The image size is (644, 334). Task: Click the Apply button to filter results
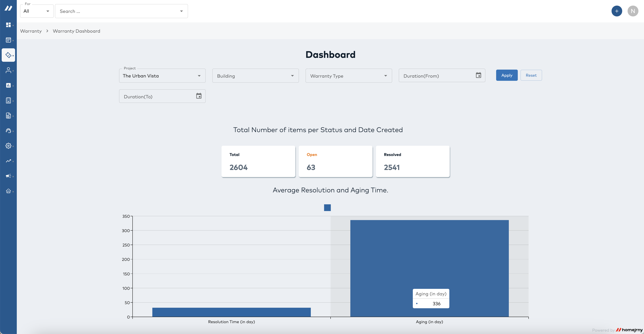(507, 75)
